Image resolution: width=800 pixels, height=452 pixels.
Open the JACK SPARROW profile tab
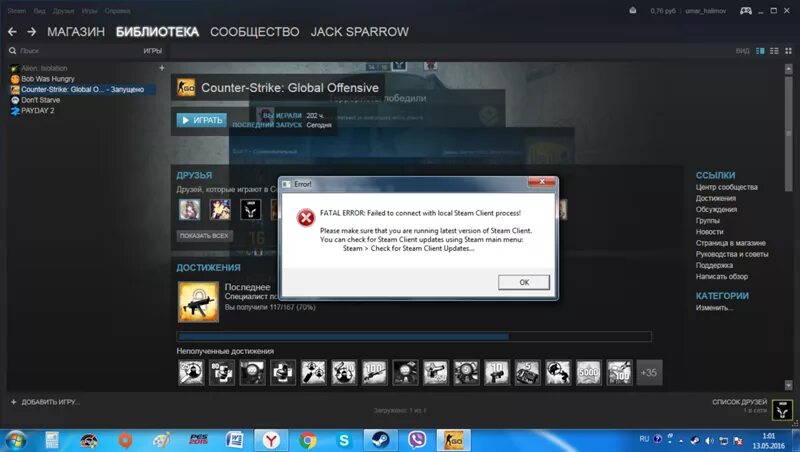tap(360, 32)
